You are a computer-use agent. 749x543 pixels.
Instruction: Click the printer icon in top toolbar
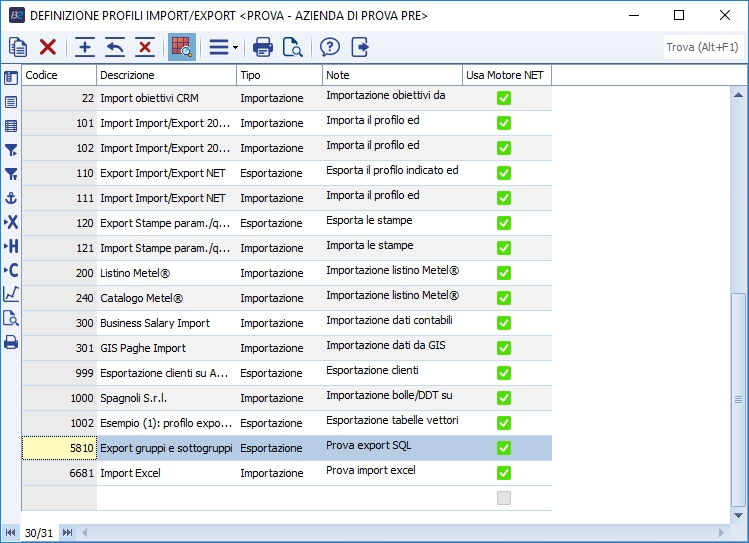tap(263, 47)
